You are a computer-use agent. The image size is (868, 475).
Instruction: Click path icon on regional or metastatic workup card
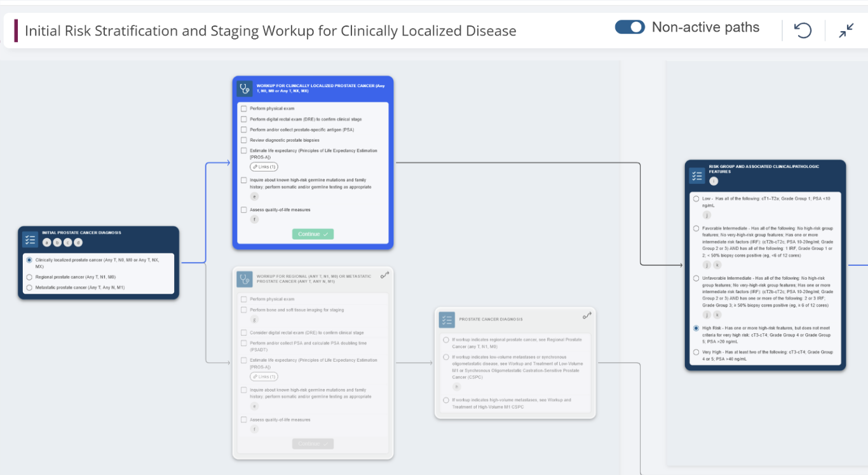[x=384, y=275]
